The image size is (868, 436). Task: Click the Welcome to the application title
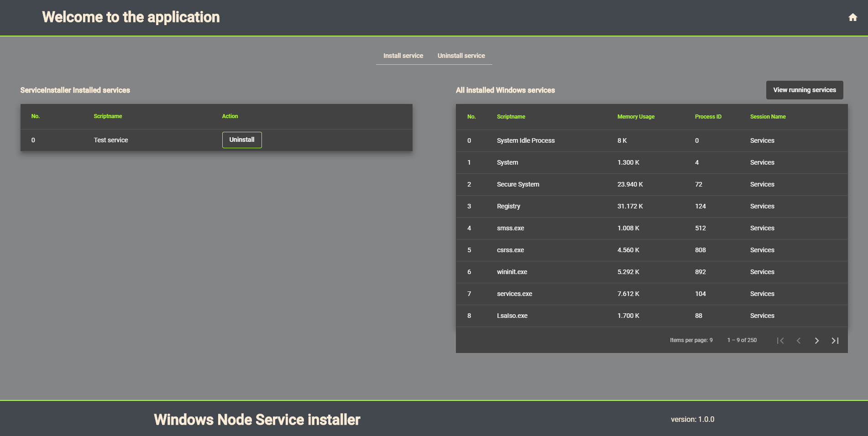coord(131,17)
